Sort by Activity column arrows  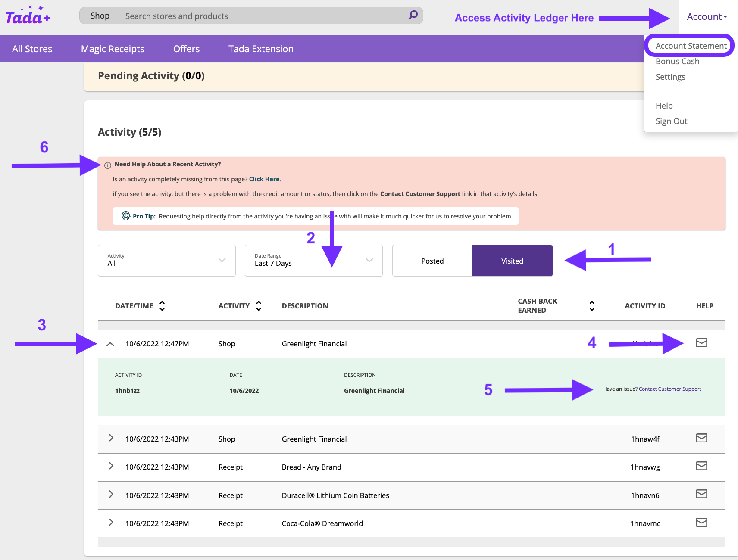click(259, 306)
